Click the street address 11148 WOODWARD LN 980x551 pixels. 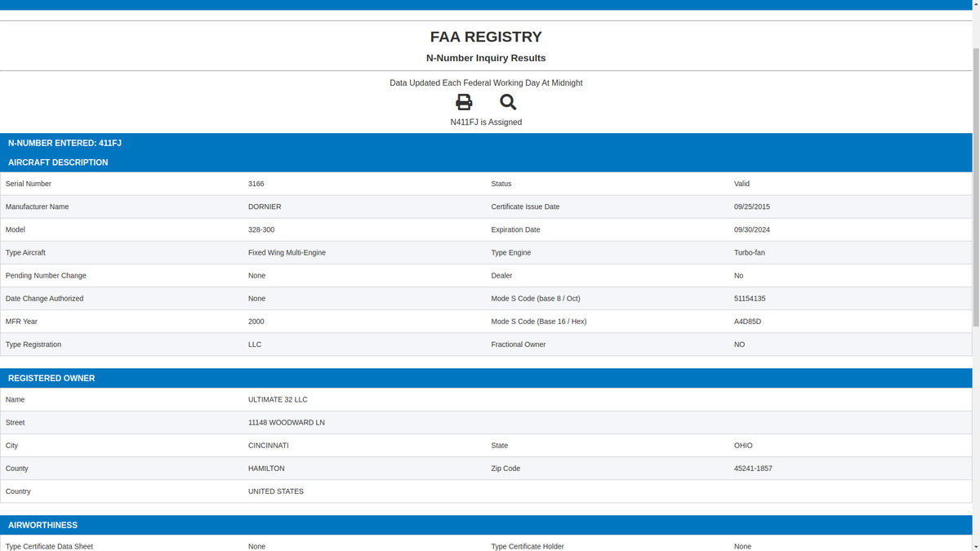click(x=287, y=423)
